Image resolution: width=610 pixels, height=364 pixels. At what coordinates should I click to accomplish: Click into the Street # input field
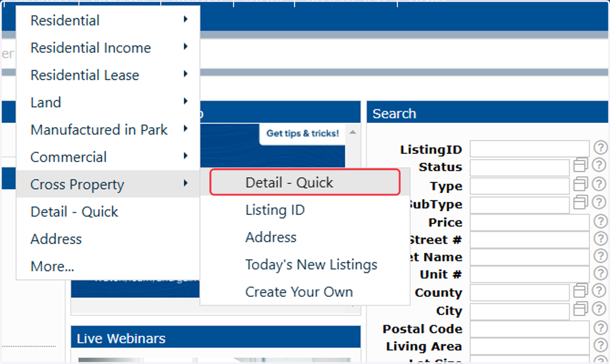(x=529, y=239)
